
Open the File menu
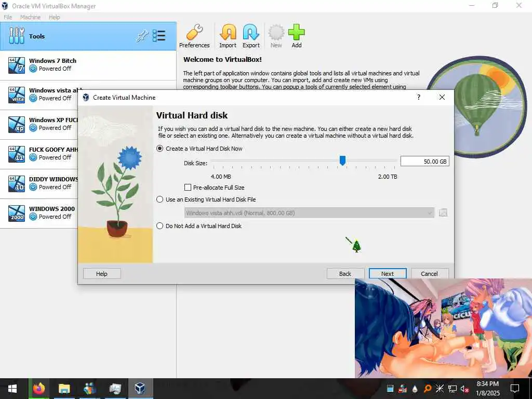[x=8, y=17]
